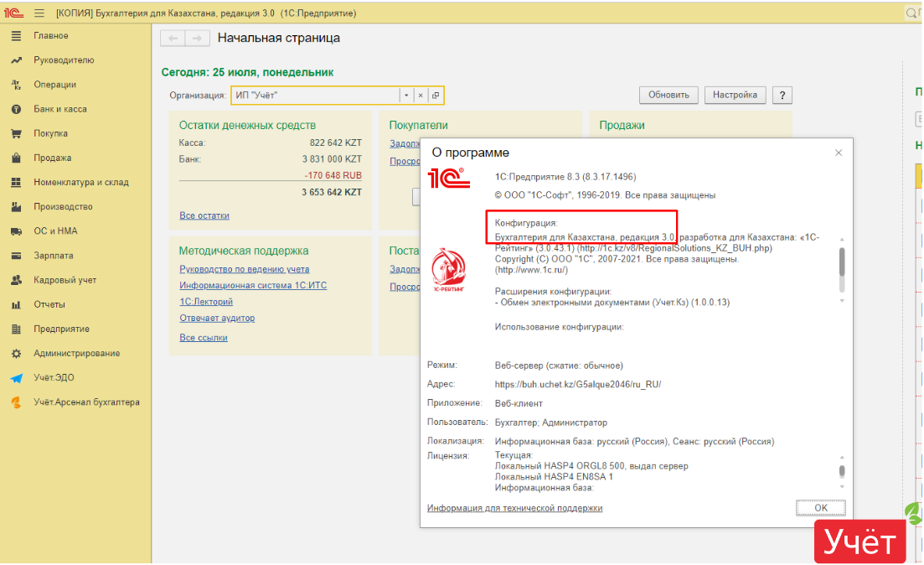Click the user text Бухгалтер; Администратор
Screen dimensions: 924x565
[x=551, y=422]
